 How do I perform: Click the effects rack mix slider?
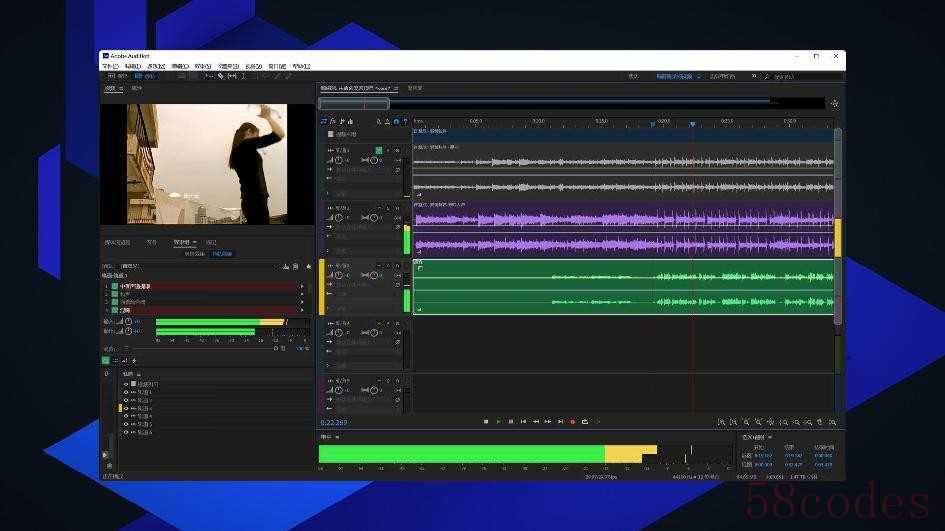[205, 348]
